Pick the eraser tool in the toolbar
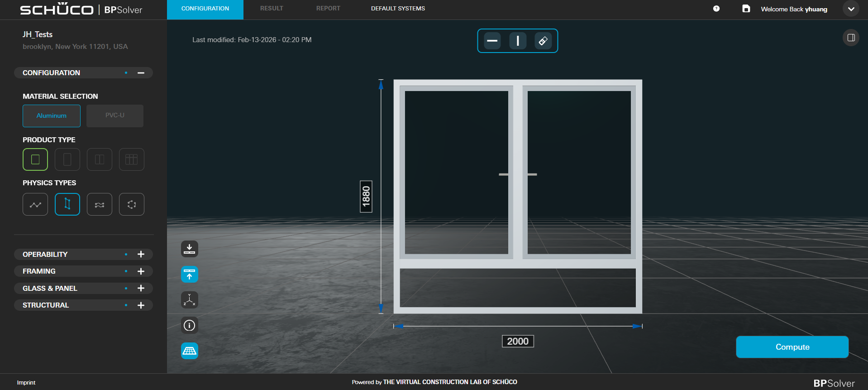The height and width of the screenshot is (390, 868). click(x=543, y=41)
